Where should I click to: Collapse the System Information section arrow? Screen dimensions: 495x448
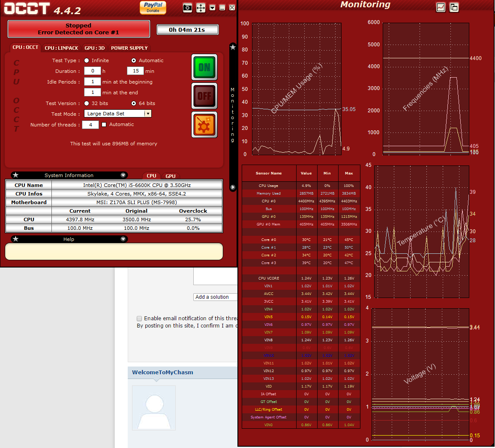click(x=123, y=175)
